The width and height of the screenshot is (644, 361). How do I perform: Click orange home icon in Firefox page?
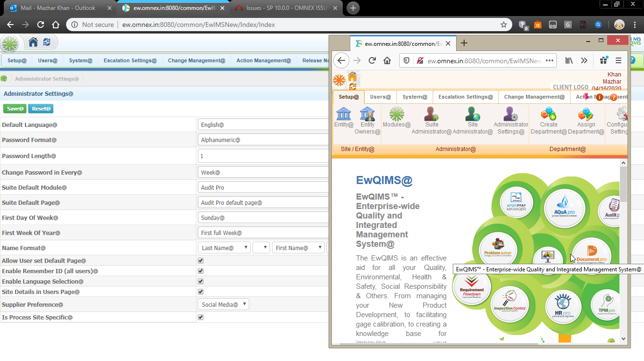352,77
